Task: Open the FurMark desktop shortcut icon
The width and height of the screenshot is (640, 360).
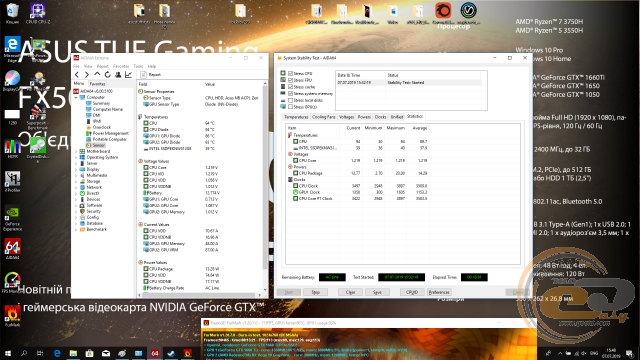Action: [12, 316]
